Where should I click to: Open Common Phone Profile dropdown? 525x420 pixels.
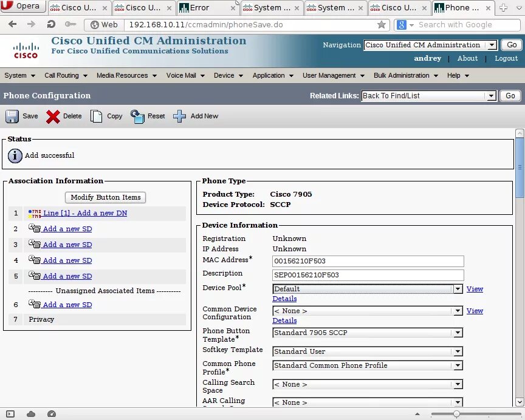tap(367, 365)
